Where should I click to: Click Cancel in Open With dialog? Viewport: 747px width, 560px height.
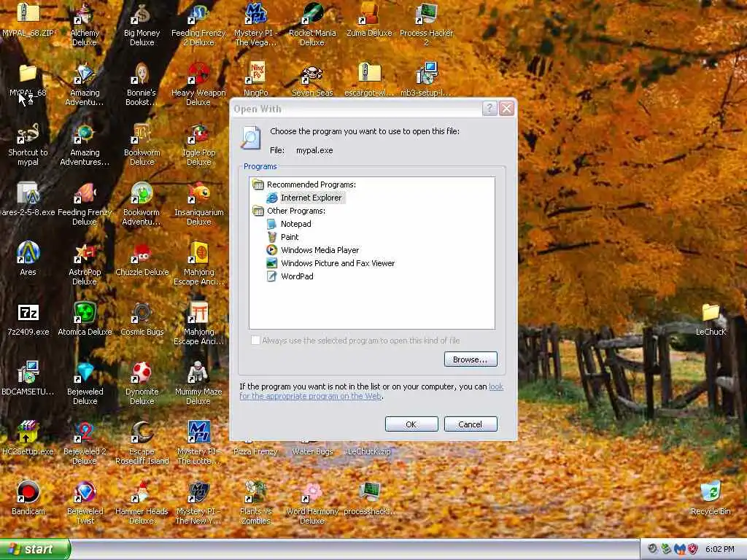(471, 424)
